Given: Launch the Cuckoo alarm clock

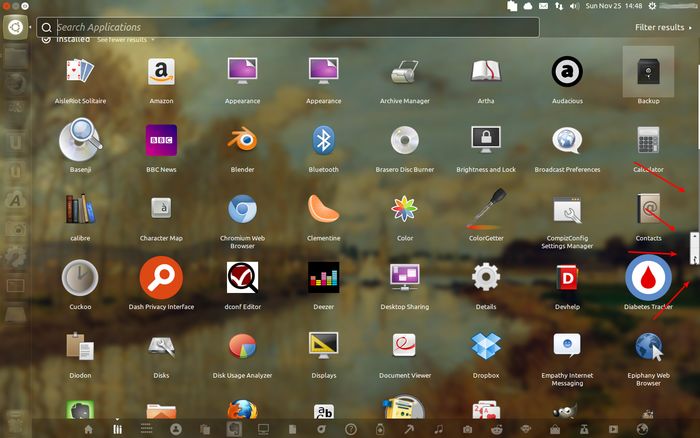Looking at the screenshot, I should pos(80,278).
